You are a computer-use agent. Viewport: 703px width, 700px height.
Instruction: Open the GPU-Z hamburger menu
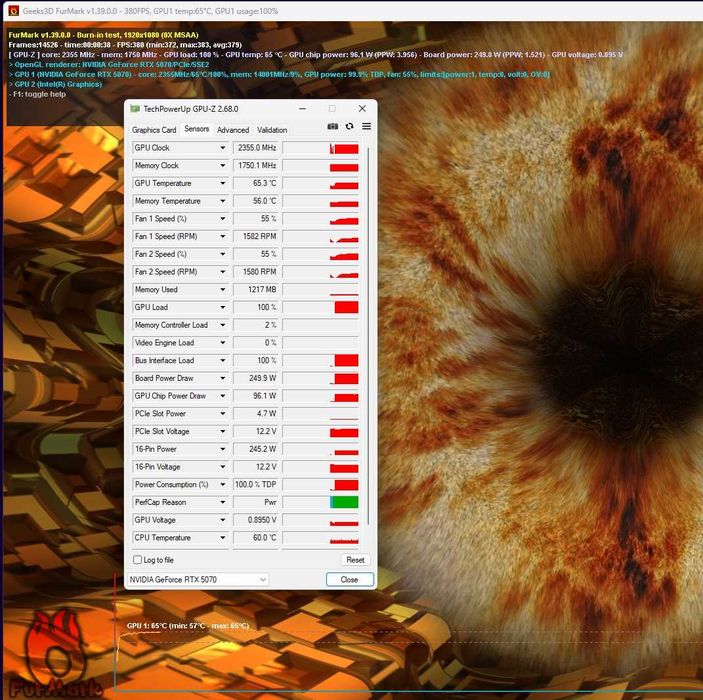(366, 126)
